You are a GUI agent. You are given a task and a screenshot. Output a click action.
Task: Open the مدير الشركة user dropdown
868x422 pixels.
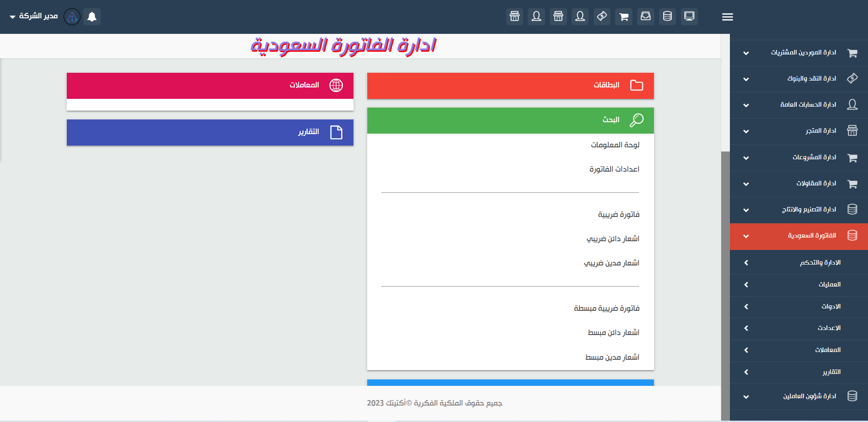tap(34, 16)
